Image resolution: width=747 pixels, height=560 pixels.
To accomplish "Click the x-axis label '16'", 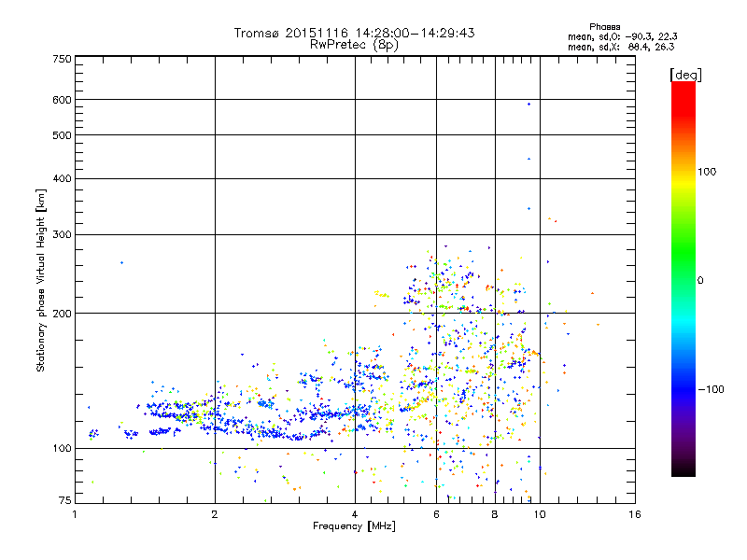I will 635,514.
